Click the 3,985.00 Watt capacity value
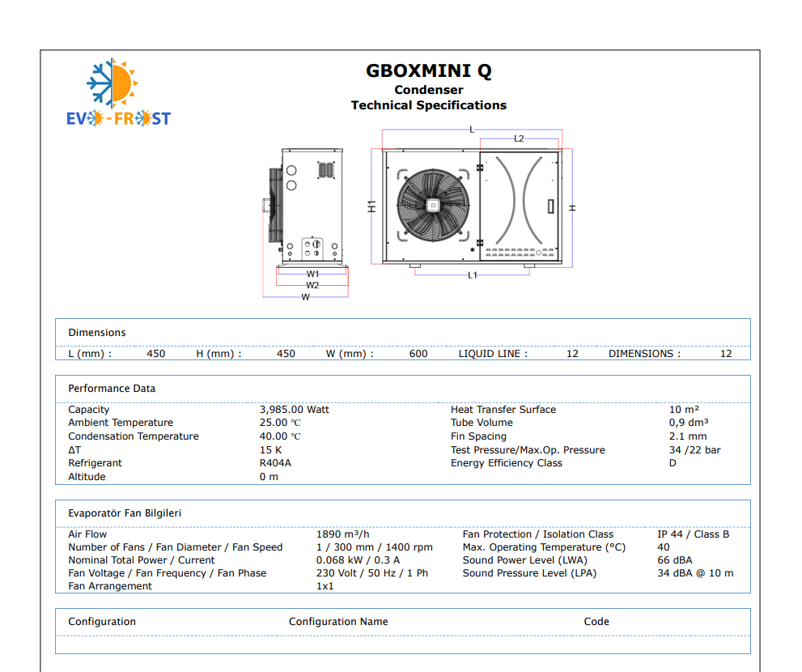Screen dimensions: 802x672 click(x=294, y=410)
